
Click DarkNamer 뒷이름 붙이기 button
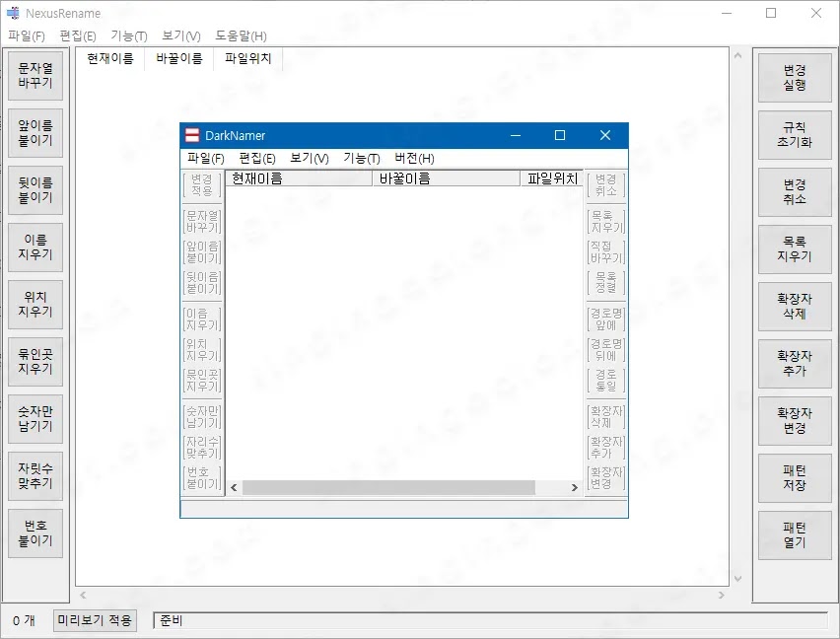[x=202, y=283]
